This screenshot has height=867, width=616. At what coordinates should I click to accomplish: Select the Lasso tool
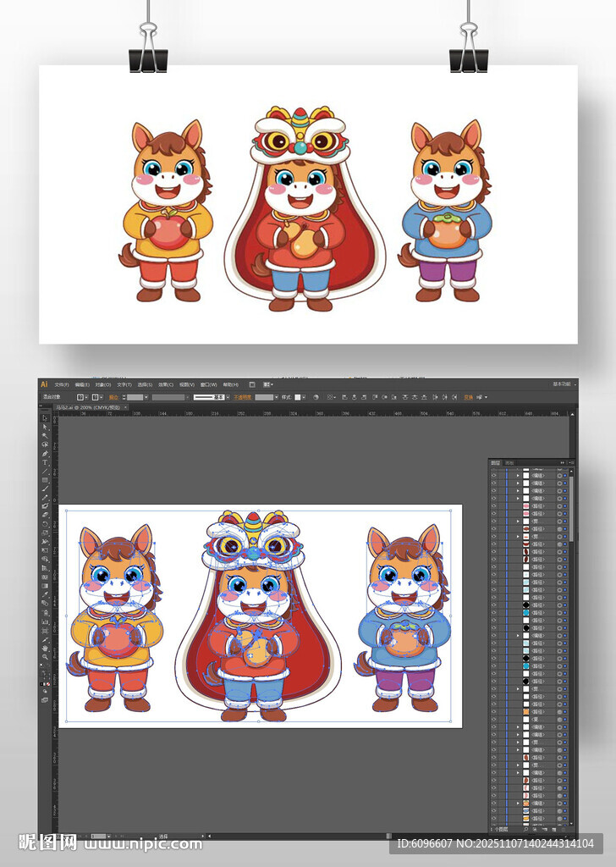point(45,444)
